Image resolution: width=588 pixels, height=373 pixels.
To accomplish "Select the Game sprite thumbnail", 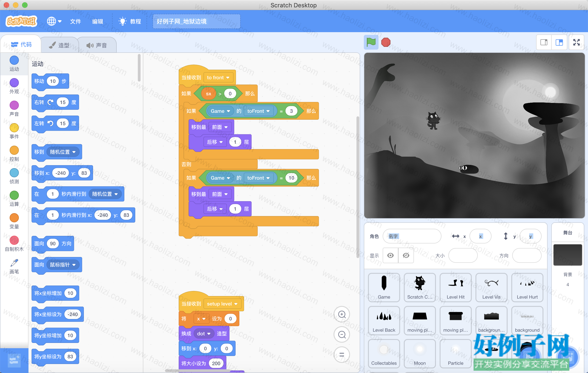I will pyautogui.click(x=384, y=288).
